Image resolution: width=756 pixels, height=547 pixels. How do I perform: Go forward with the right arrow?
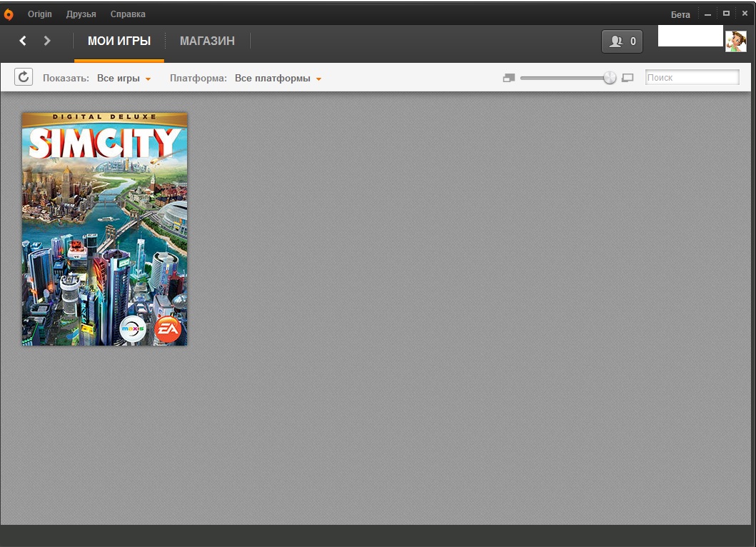pos(47,41)
